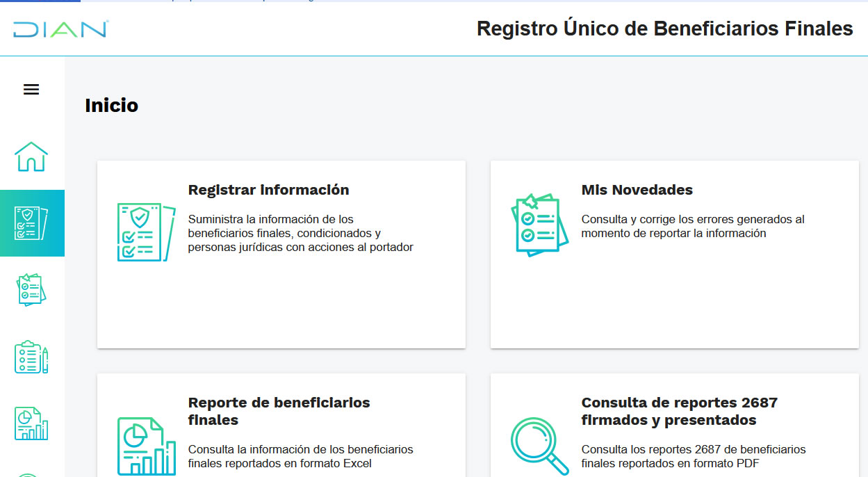This screenshot has width=868, height=477.
Task: Open Mis Novedades via its sidebar icon
Action: coord(31,290)
